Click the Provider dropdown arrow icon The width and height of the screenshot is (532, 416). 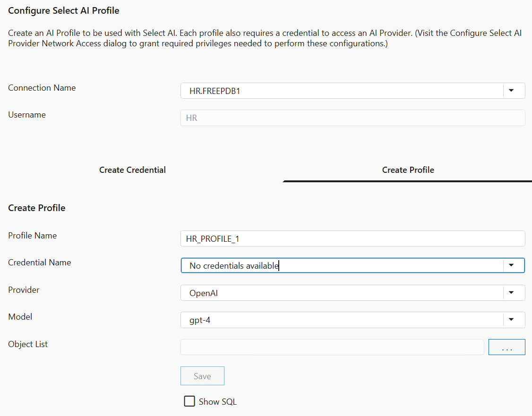(512, 292)
